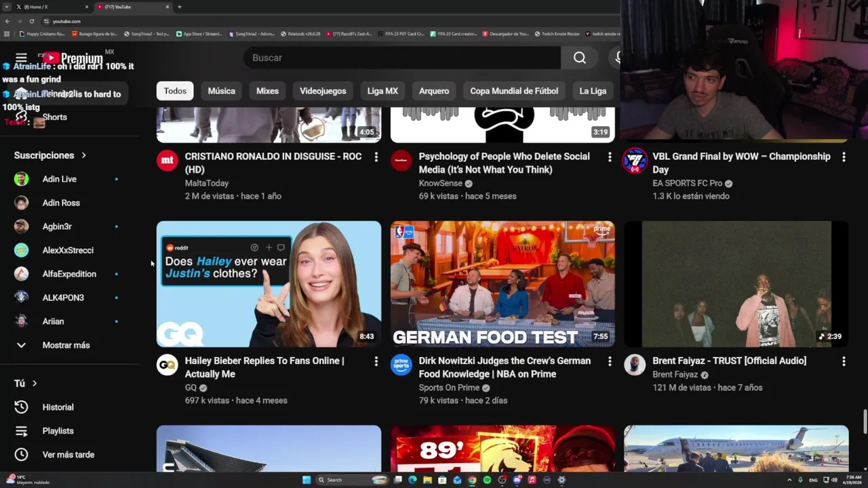
Task: Open the apps grid in bookmarks bar
Action: pyautogui.click(x=7, y=34)
